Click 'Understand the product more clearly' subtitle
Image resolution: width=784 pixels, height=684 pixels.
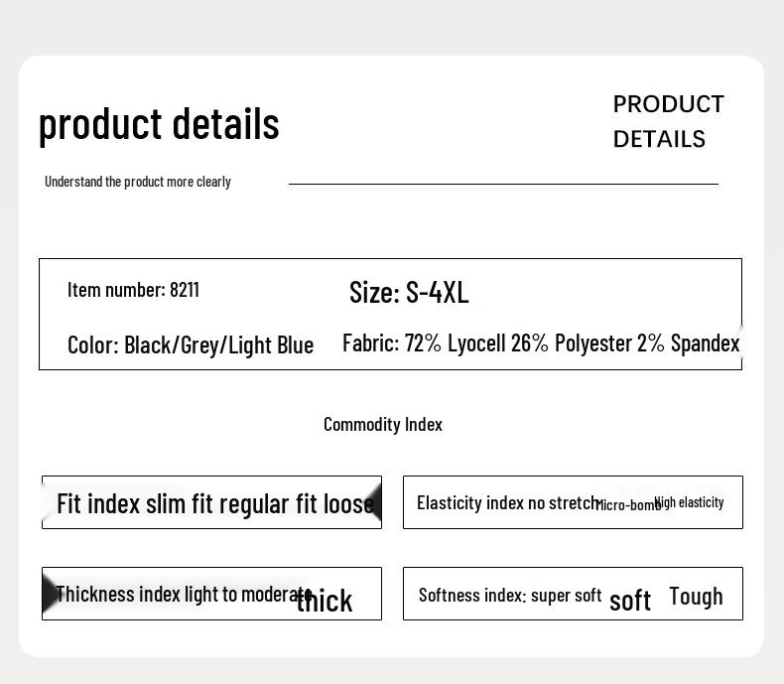coord(138,182)
